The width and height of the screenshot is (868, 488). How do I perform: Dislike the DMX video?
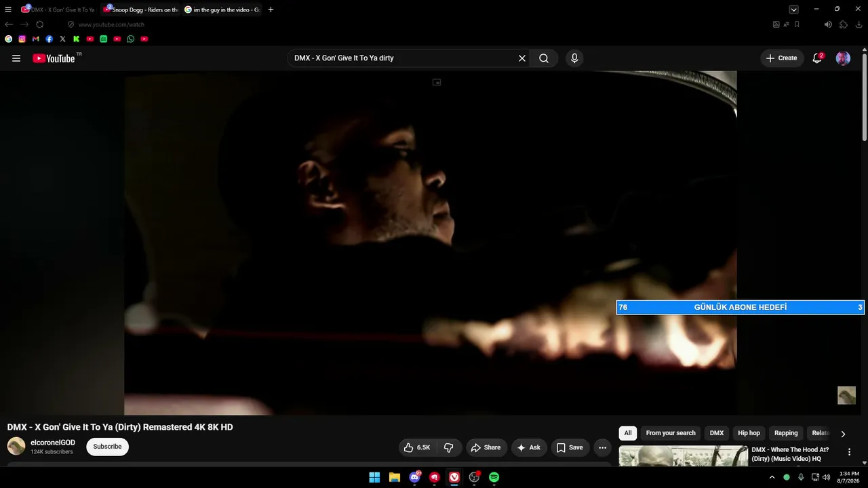(x=448, y=447)
